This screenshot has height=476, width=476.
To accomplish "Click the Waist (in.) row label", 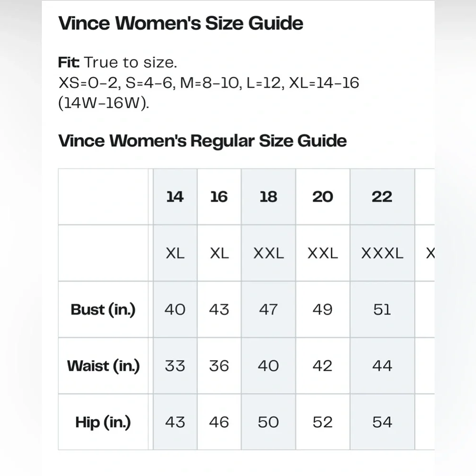I will click(x=103, y=366).
